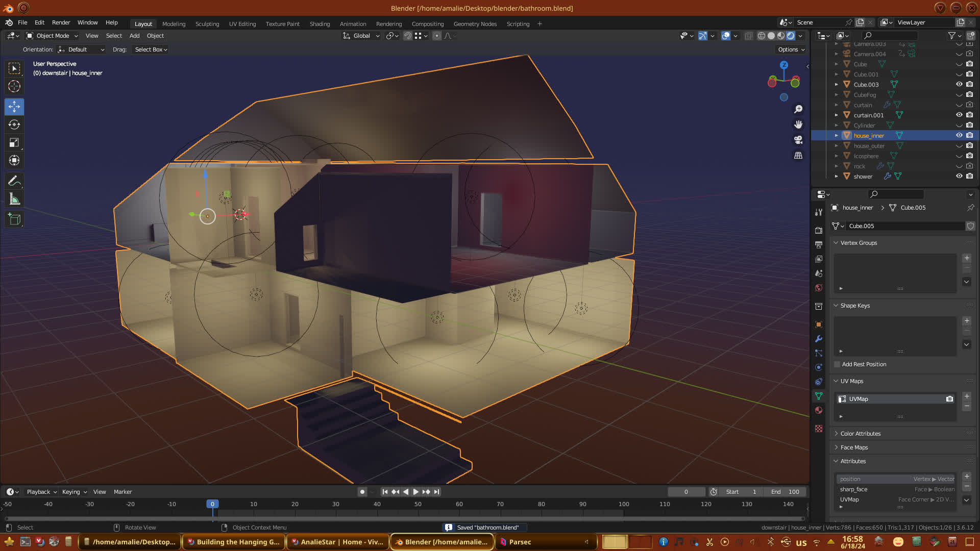Toggle camera view in viewport

(x=798, y=140)
